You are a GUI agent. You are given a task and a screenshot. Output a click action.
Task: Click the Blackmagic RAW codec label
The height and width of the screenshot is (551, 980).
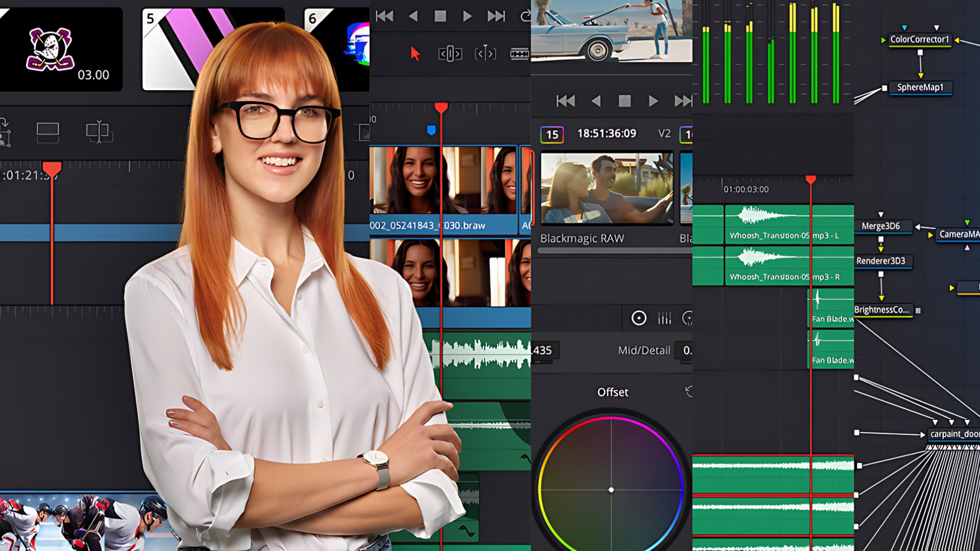(582, 238)
